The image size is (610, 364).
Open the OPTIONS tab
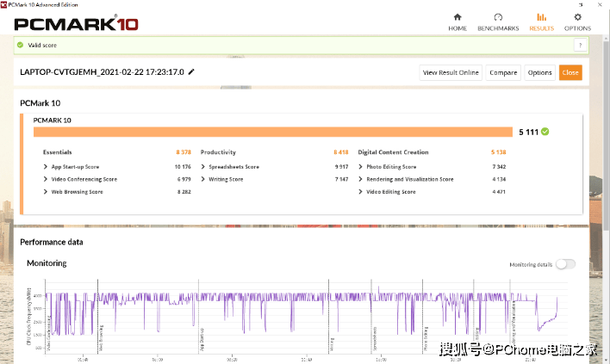(577, 22)
